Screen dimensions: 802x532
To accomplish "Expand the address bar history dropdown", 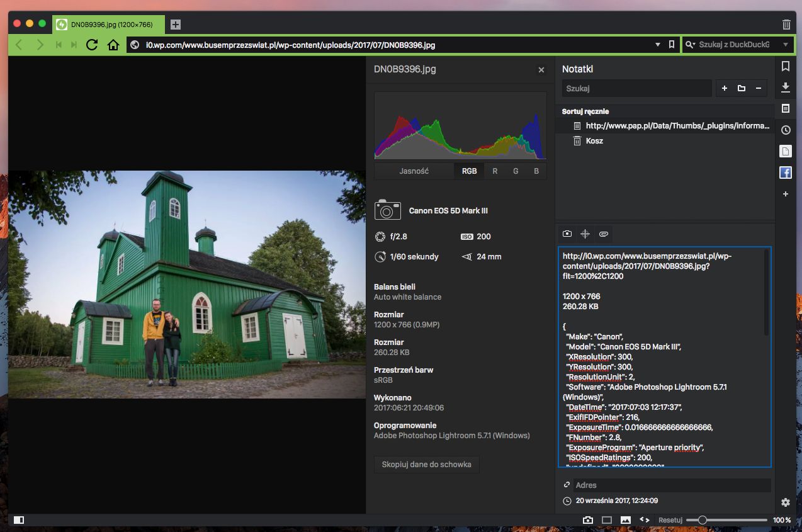I will (x=658, y=45).
